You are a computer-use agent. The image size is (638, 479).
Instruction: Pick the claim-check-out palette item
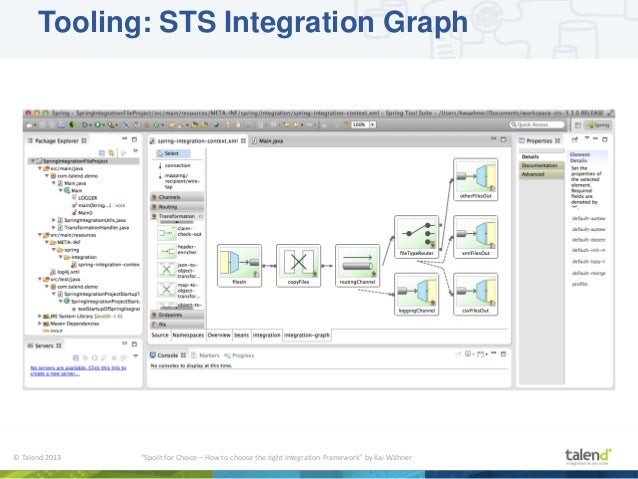point(179,232)
